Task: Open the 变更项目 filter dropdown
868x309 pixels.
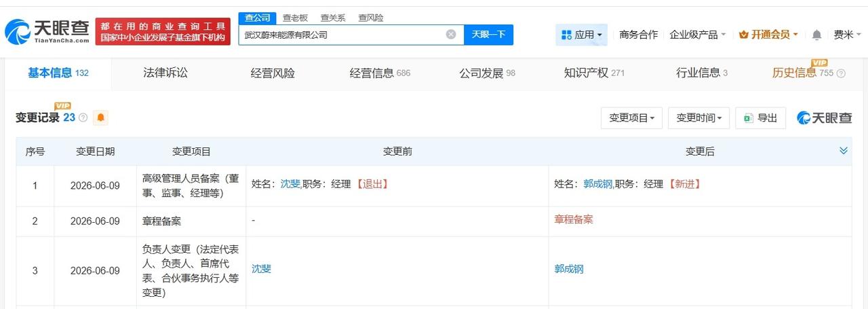Action: click(x=631, y=118)
